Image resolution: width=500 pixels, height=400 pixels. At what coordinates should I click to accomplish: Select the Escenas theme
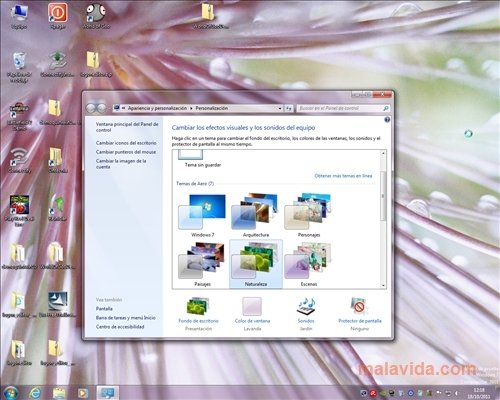pos(309,264)
